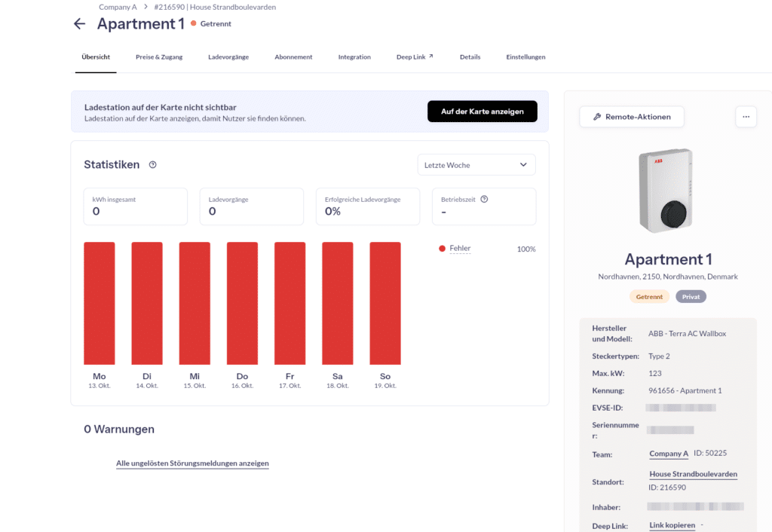Switch to the Preise & Zugang tab
Screen dimensions: 772x532
tap(159, 57)
